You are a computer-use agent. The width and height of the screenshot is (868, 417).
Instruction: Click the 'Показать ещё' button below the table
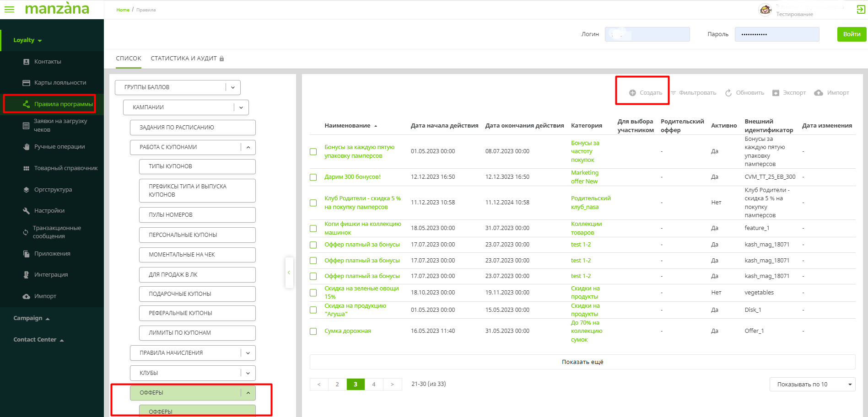(582, 362)
